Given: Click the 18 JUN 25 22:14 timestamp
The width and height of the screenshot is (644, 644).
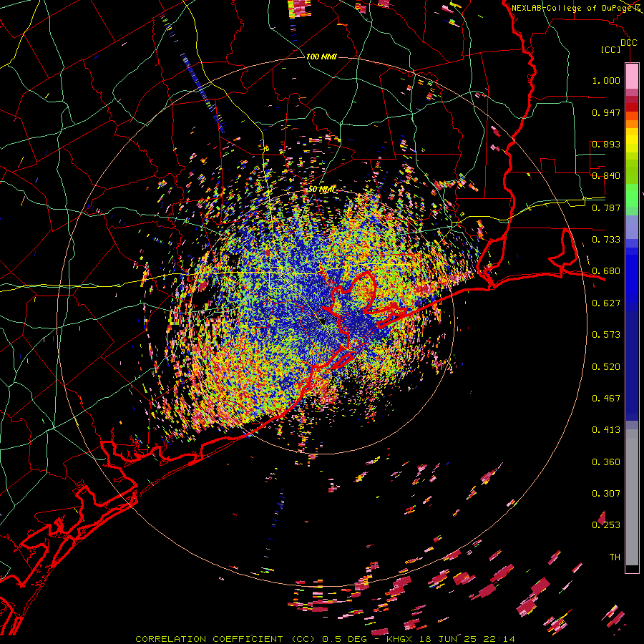Looking at the screenshot, I should pos(469,639).
